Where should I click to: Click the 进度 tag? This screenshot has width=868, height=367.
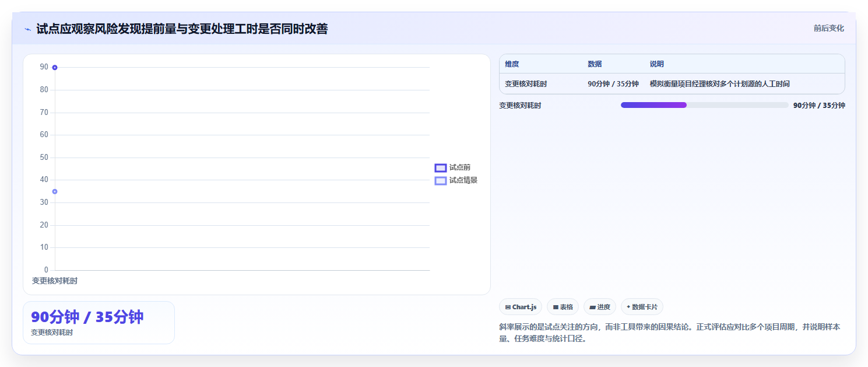pos(600,307)
